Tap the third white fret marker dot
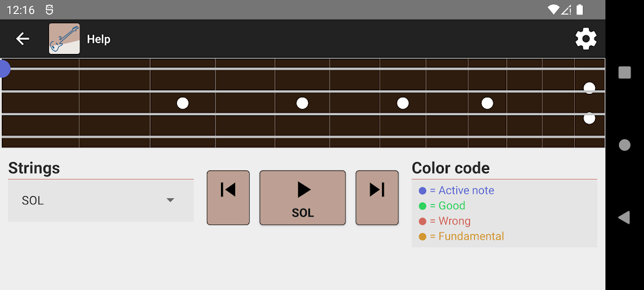 tap(403, 103)
